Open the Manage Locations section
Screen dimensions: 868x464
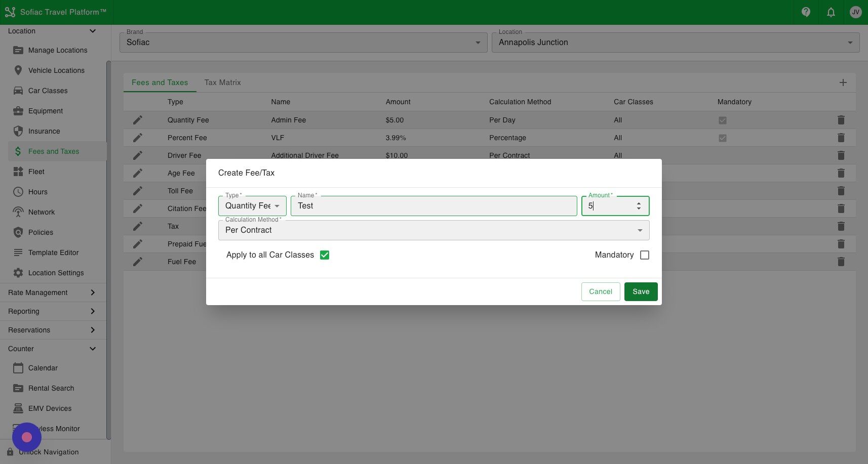pyautogui.click(x=57, y=50)
